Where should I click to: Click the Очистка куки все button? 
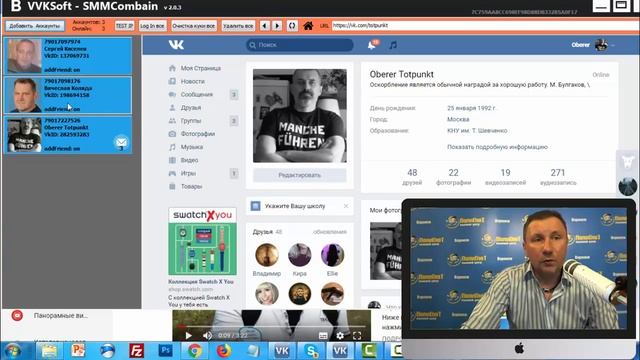(x=193, y=26)
